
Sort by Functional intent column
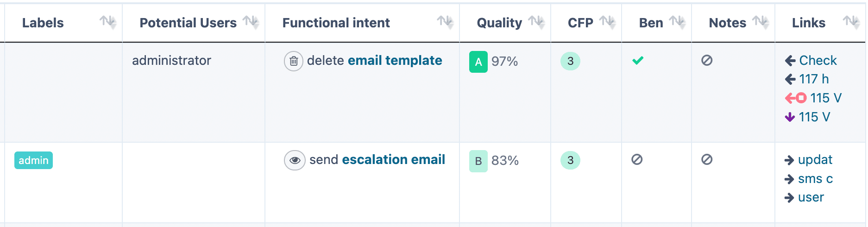(x=445, y=22)
